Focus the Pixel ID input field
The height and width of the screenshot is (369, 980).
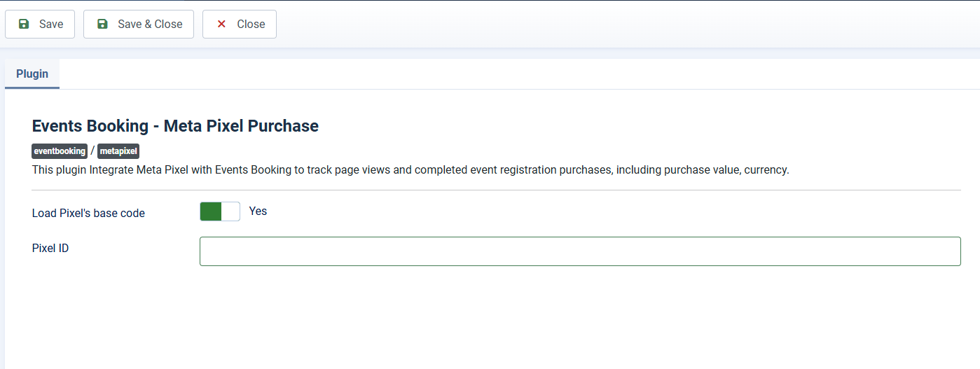[580, 251]
